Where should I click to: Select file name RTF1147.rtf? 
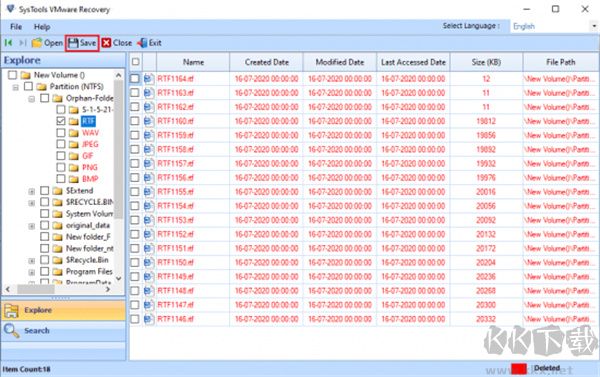(x=175, y=305)
